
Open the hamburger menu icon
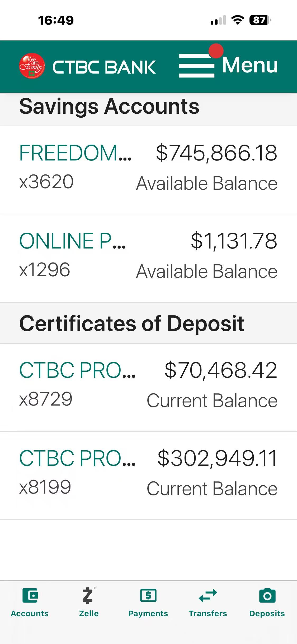tap(196, 66)
